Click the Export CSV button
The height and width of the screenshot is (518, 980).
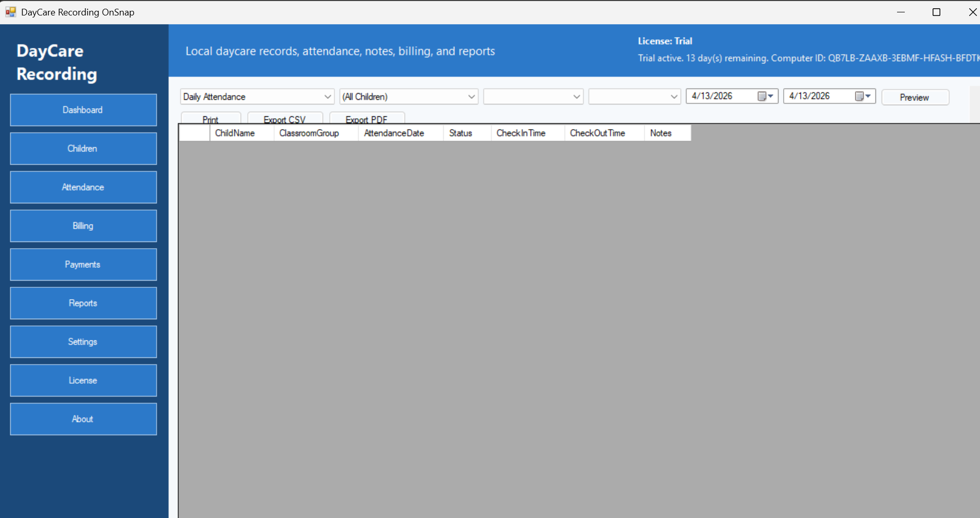click(285, 118)
